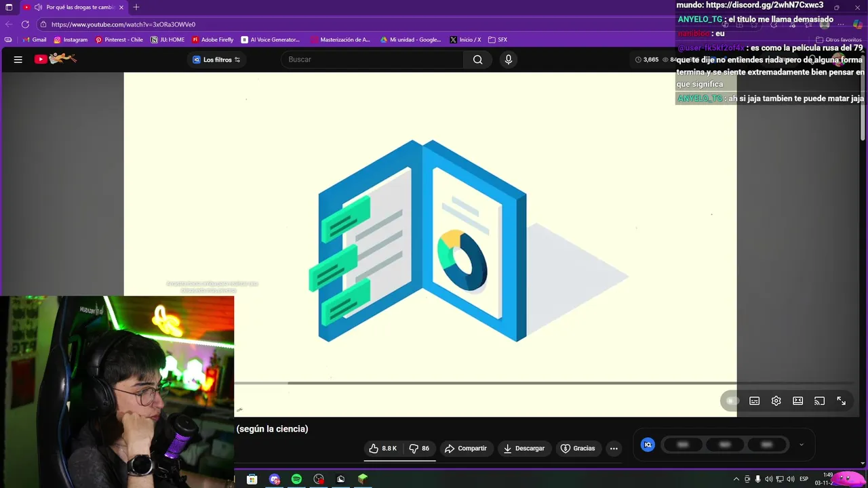Screen dimensions: 868x488
Task: Show hidden system tray icons
Action: pos(736,479)
